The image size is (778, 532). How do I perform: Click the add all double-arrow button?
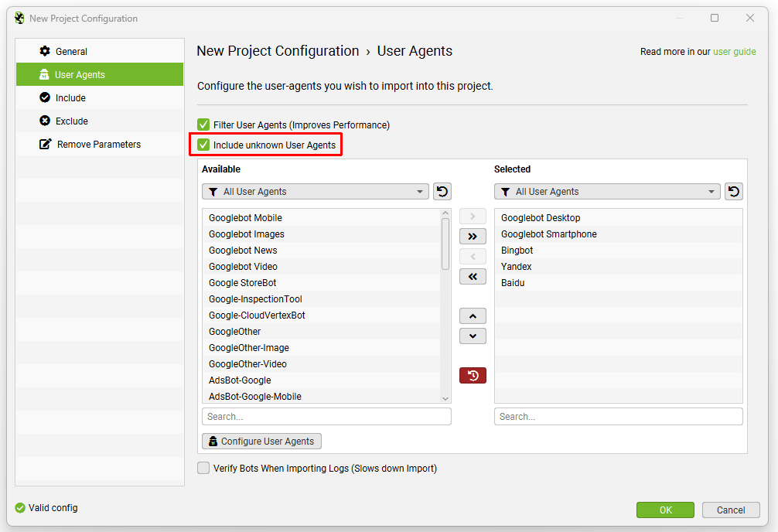pos(473,237)
